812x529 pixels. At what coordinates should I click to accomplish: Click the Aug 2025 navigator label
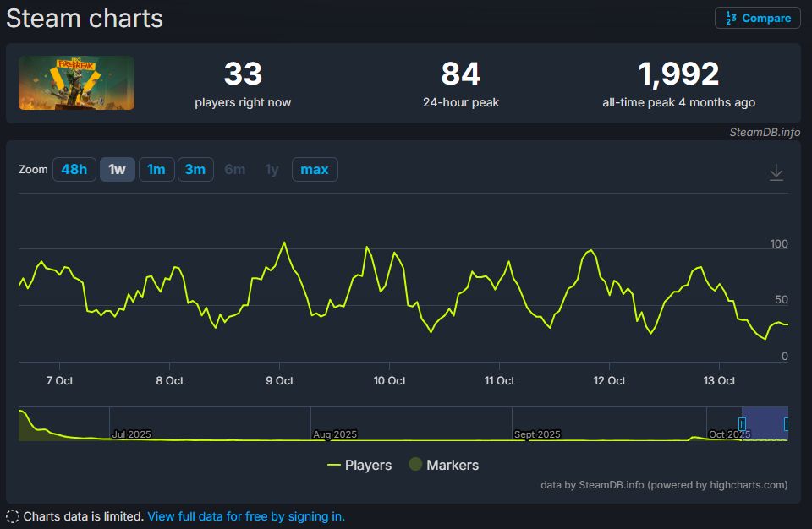pyautogui.click(x=335, y=434)
